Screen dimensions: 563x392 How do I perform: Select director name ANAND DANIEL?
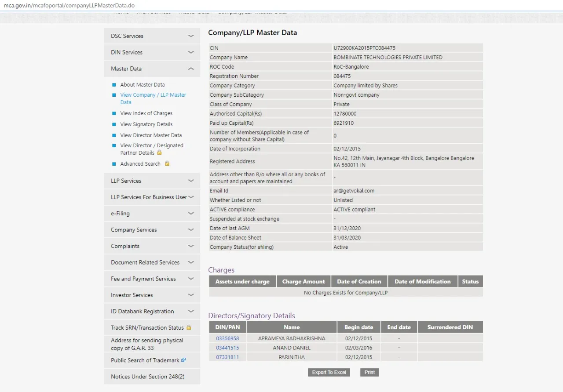pos(292,348)
